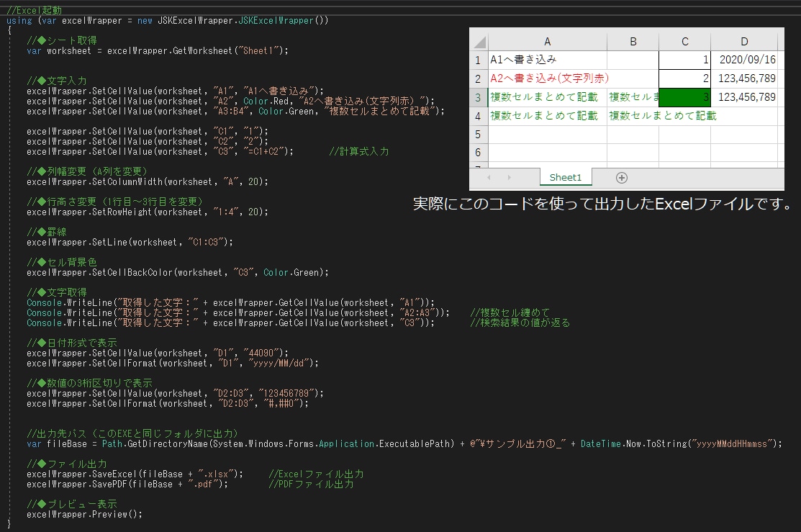Click the '//複数セル纏めて' comment
The image size is (801, 532).
tap(510, 312)
